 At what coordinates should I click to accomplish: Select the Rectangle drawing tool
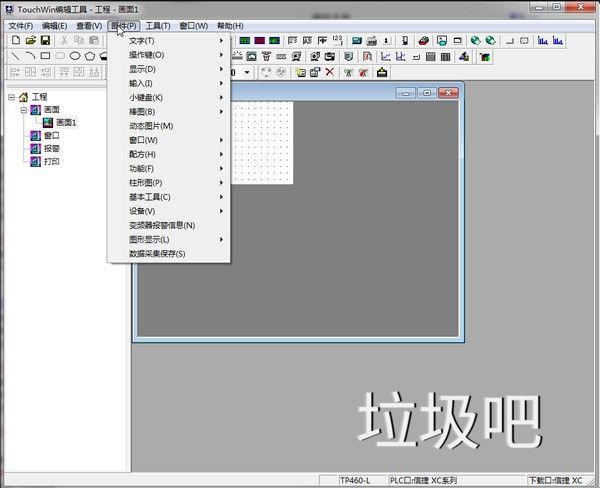[x=45, y=56]
